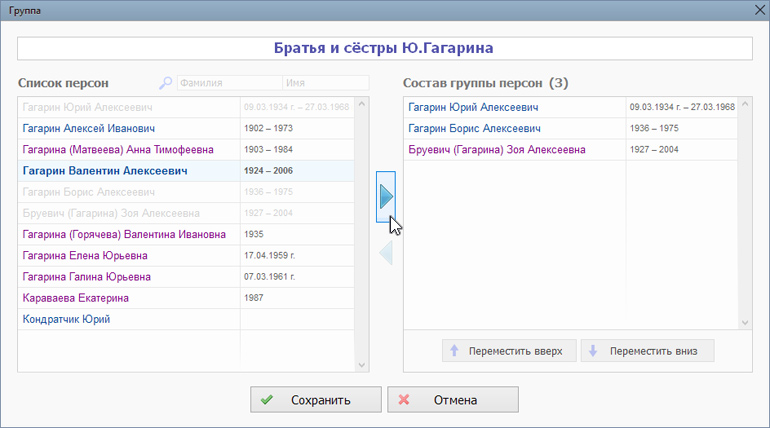Viewport: 770px width, 428px height.
Task: Focus the Имя search field
Action: click(x=326, y=83)
